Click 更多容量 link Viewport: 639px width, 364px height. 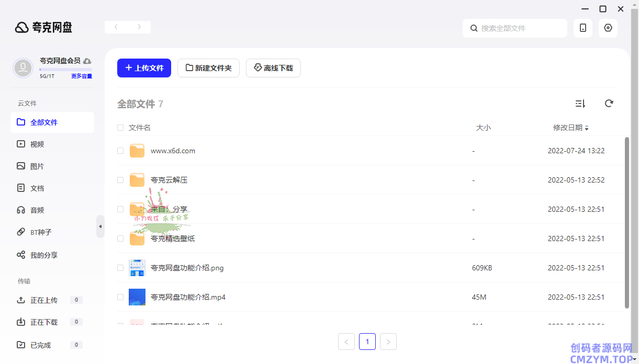click(x=82, y=76)
